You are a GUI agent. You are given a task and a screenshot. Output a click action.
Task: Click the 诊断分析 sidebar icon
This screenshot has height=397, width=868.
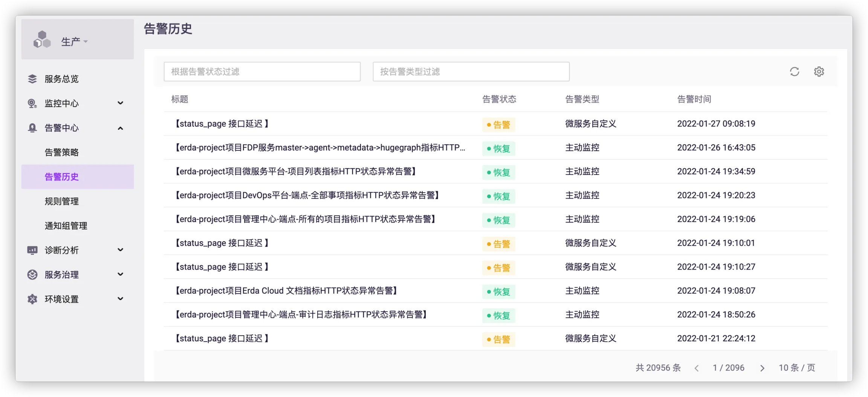32,250
